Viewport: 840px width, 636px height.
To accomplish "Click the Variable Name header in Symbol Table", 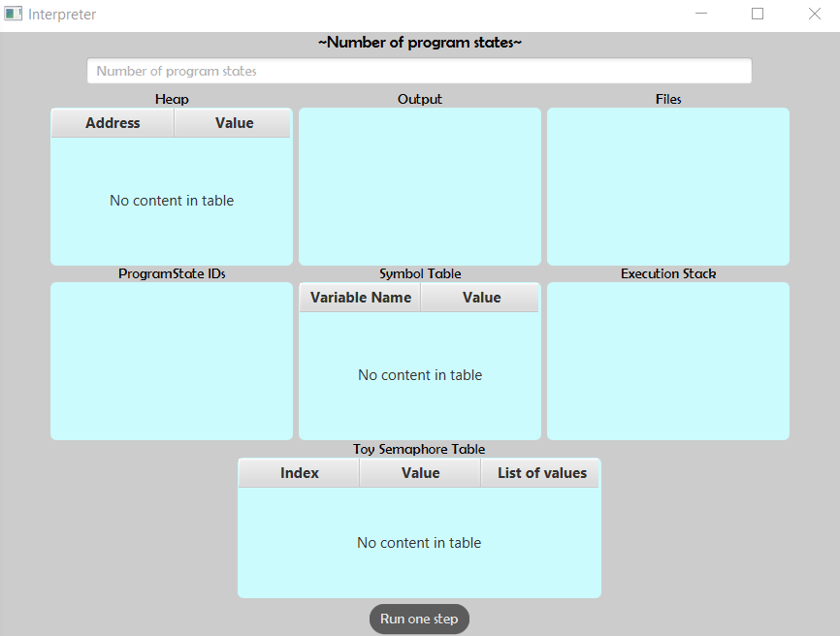I will point(360,297).
